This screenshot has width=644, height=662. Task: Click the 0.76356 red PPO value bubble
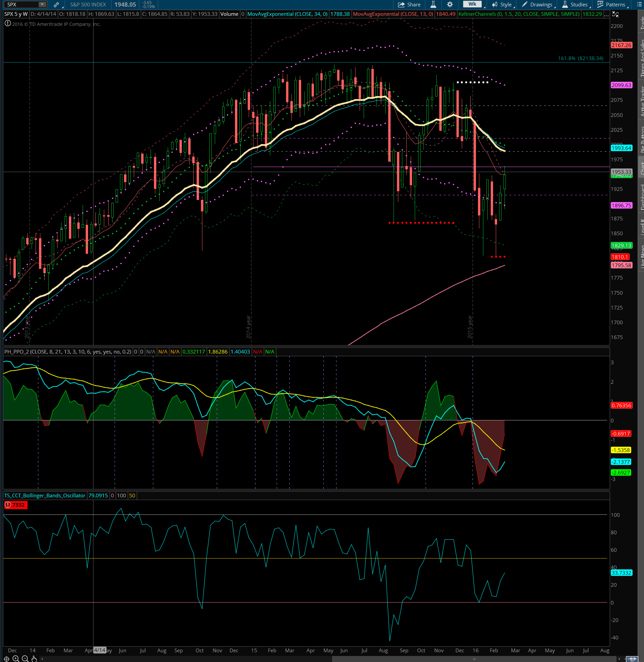621,405
